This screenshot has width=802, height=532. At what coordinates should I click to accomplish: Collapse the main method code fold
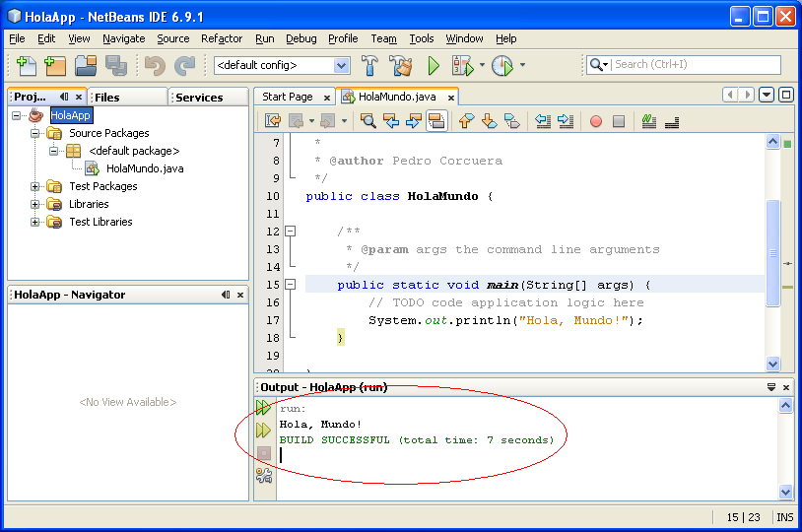coord(291,285)
